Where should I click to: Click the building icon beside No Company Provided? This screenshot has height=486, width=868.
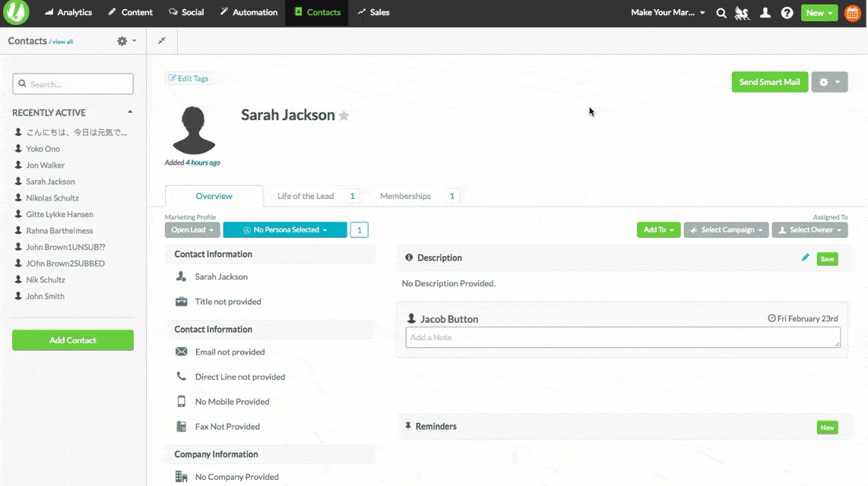[x=181, y=477]
